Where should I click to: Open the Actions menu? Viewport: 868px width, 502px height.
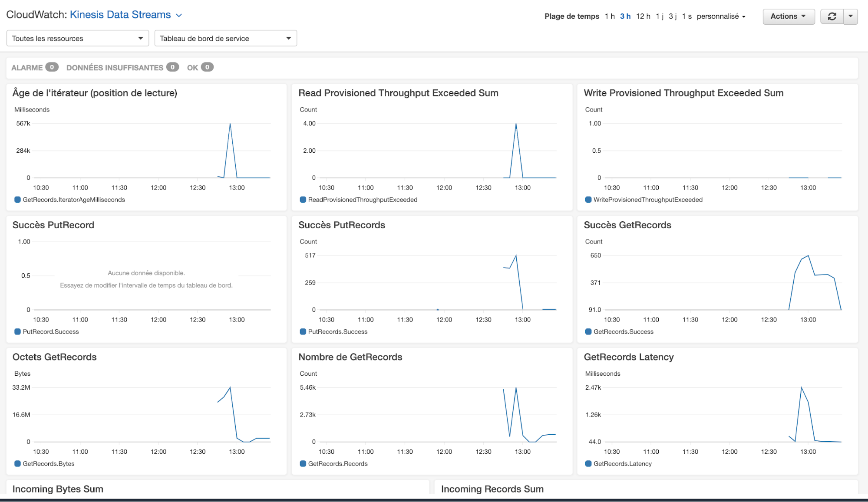[x=789, y=16]
